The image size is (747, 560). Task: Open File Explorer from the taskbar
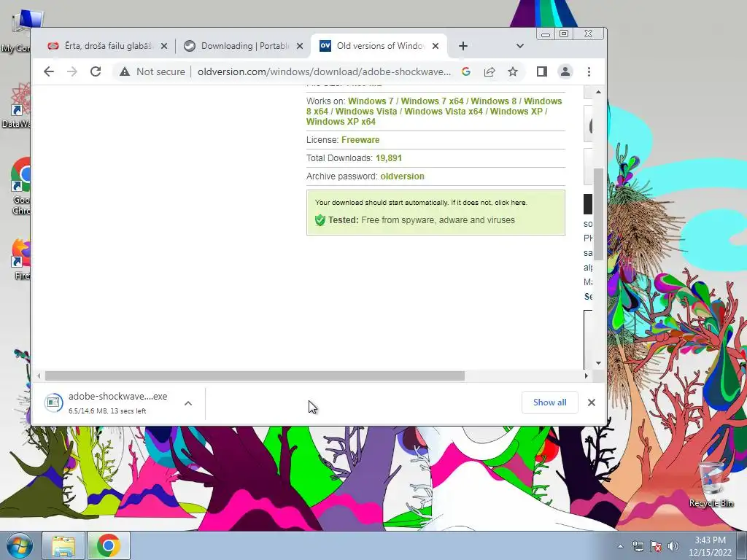point(63,545)
